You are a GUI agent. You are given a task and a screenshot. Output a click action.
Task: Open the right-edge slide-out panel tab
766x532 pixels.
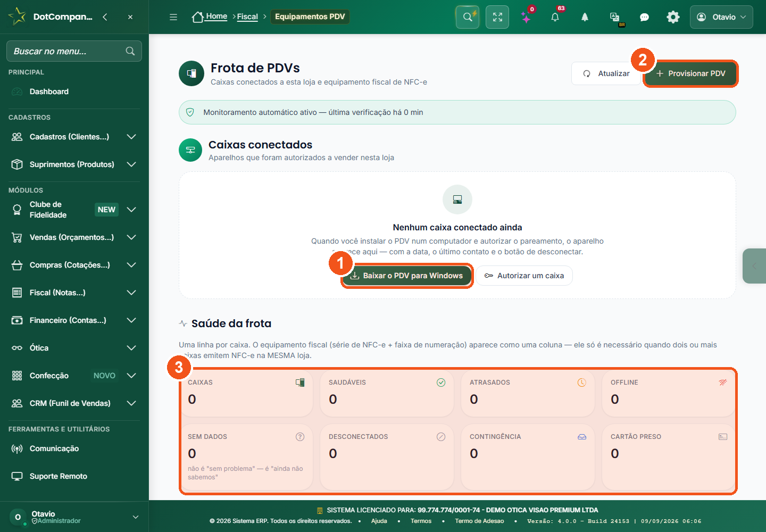pyautogui.click(x=754, y=265)
